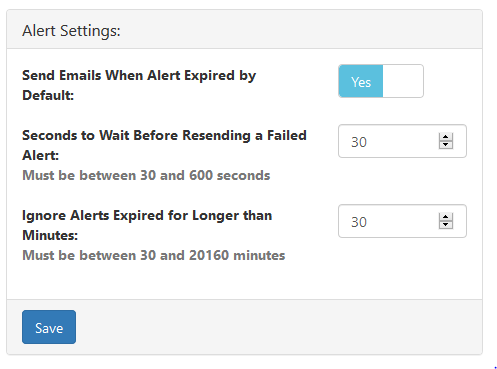Toggle the Yes switch for expired alert emails

(381, 81)
